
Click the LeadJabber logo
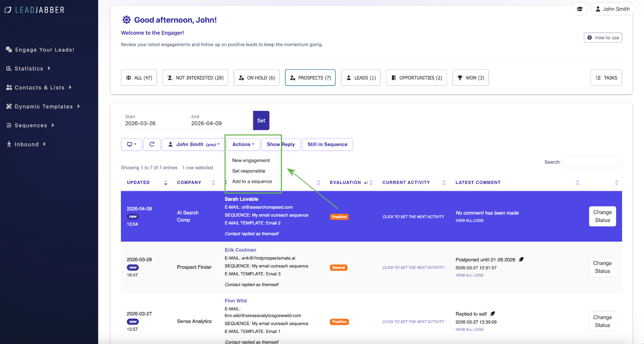click(34, 10)
